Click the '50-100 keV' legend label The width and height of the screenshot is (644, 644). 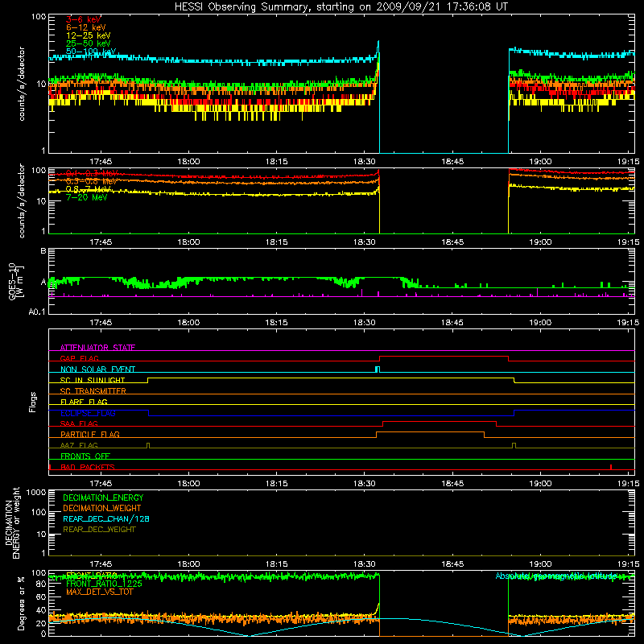click(x=91, y=52)
